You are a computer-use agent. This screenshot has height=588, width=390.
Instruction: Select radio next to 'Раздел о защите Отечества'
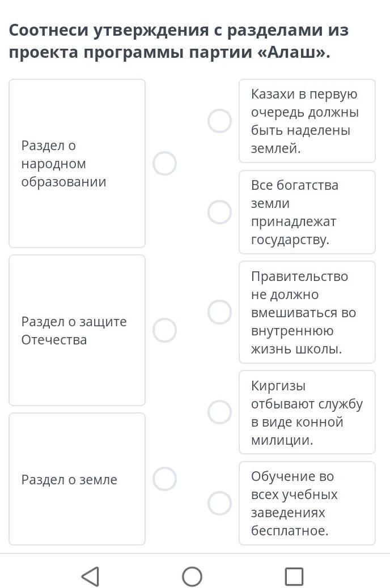(164, 330)
